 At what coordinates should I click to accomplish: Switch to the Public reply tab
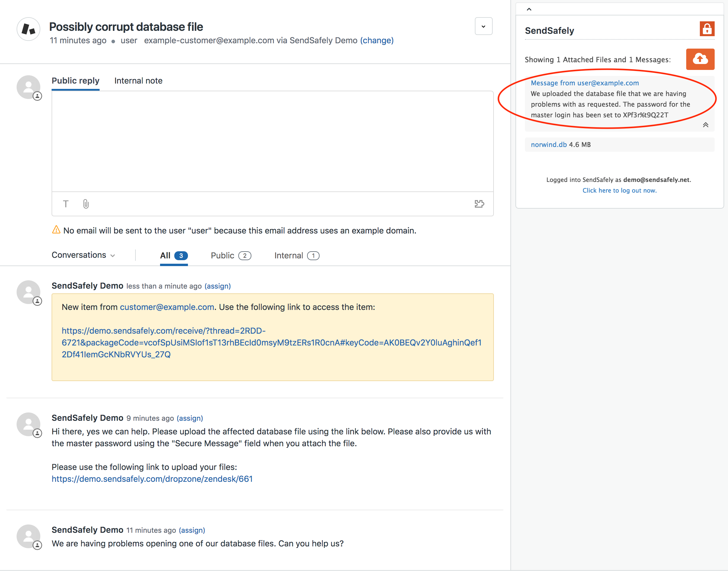75,81
